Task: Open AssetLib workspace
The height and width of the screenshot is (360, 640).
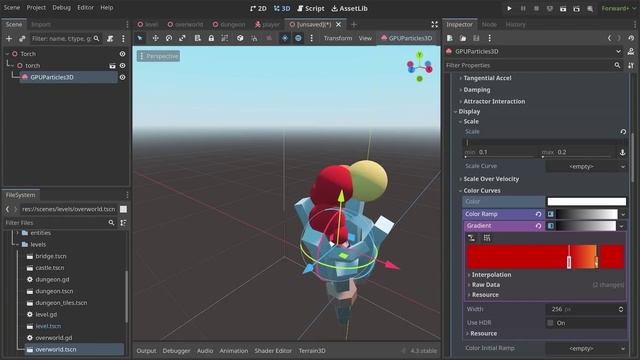Action: [x=349, y=8]
